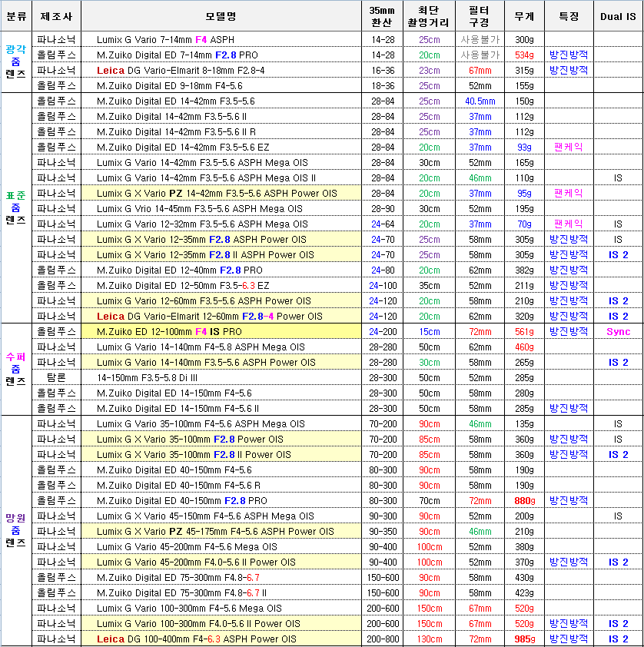
Task: Select Lumix G Vario 14-140mm F4-5.8 model
Action: (x=201, y=347)
